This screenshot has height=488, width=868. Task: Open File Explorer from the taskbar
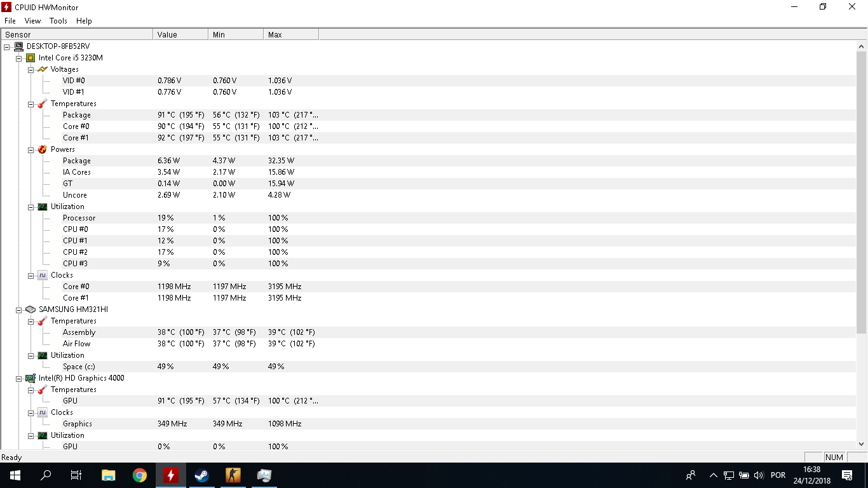point(109,475)
